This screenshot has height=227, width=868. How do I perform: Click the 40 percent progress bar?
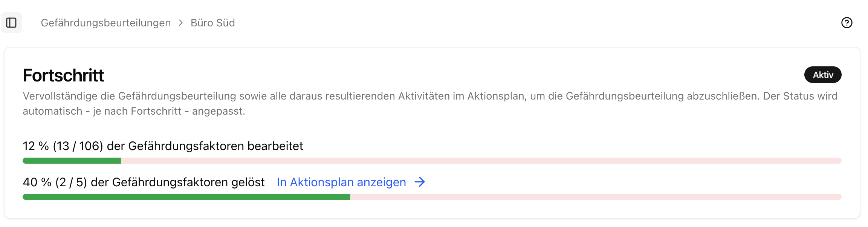coord(433,196)
